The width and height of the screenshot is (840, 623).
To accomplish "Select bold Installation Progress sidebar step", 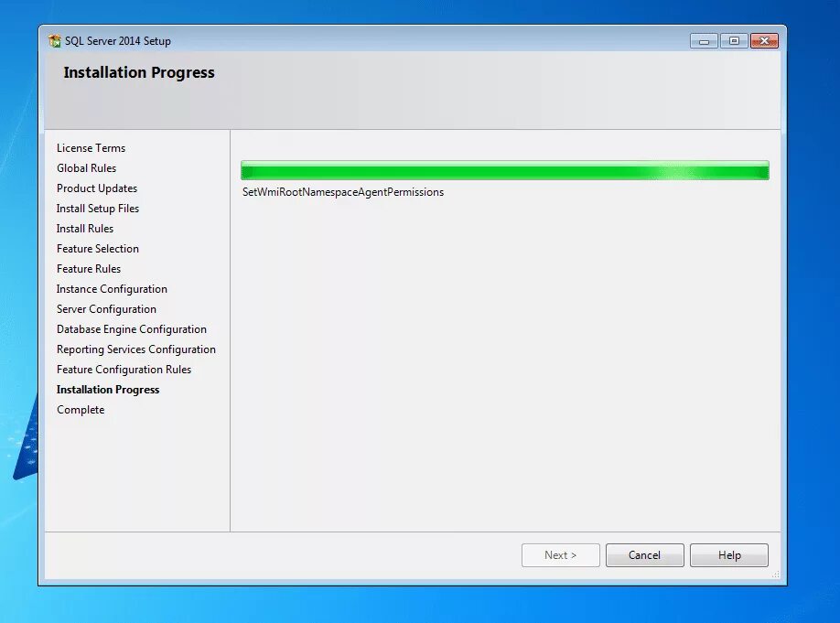I will coord(108,390).
